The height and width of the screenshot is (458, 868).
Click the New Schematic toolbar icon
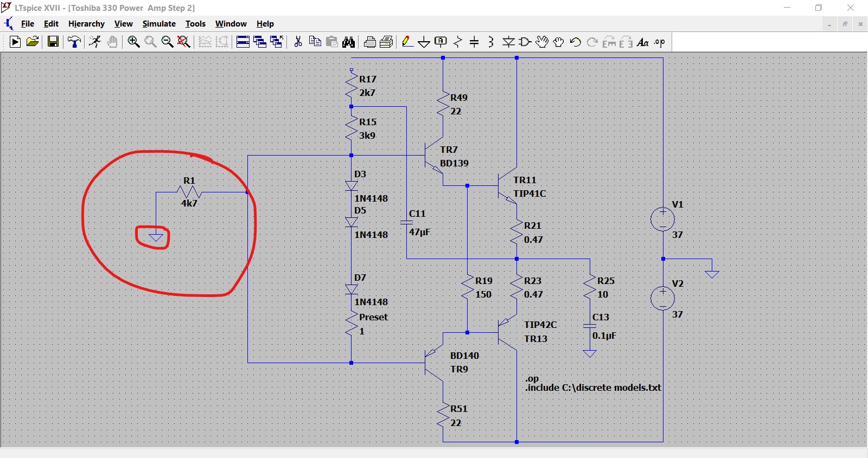pos(15,42)
